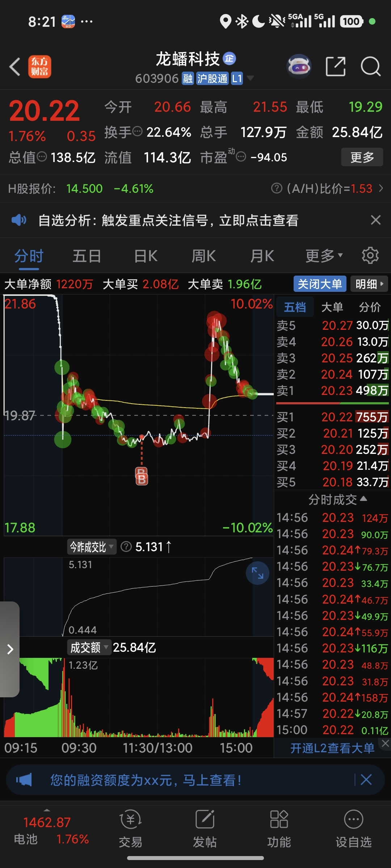Switch to the 日K chart tab
Screen dimensions: 391x868
[x=146, y=256]
